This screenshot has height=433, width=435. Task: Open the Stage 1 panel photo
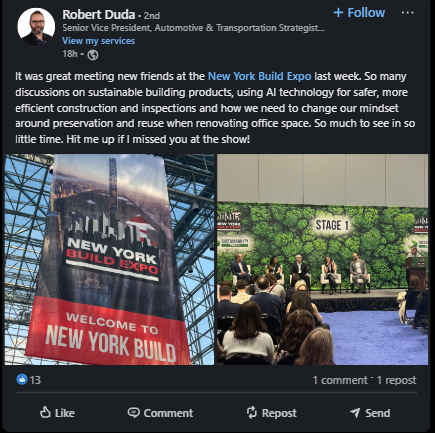tap(322, 259)
